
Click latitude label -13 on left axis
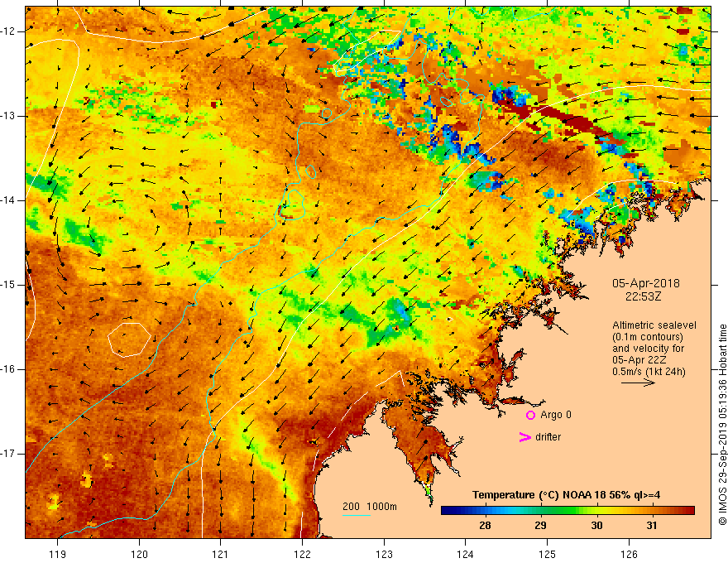[8, 116]
